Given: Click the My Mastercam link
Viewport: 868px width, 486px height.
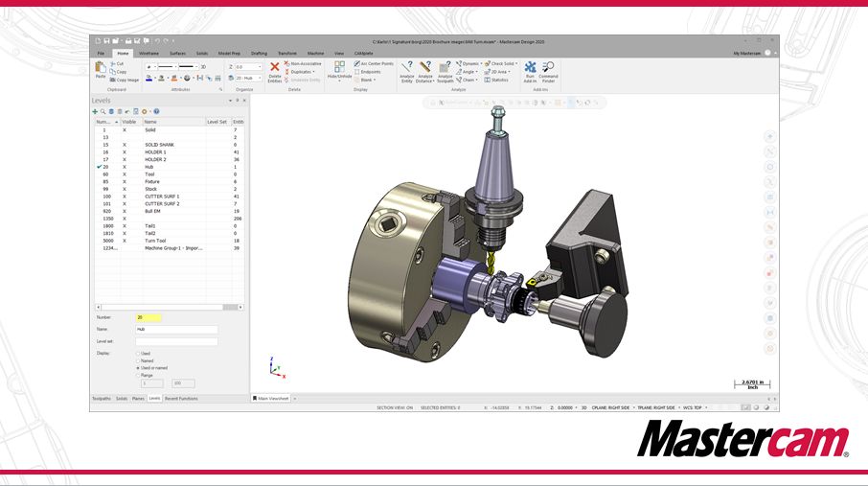Looking at the screenshot, I should pos(746,53).
